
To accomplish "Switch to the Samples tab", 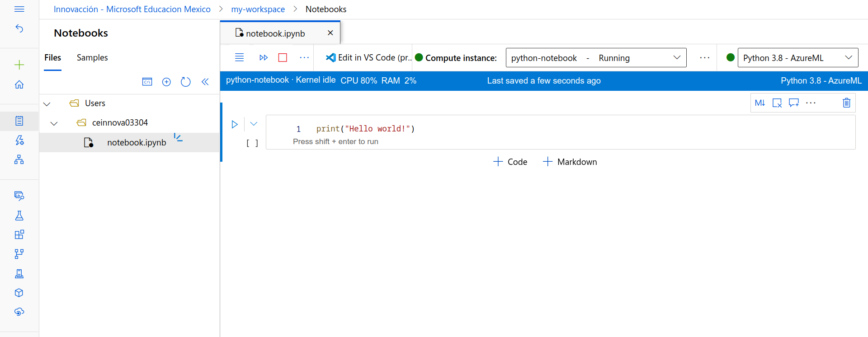I will click(x=92, y=58).
